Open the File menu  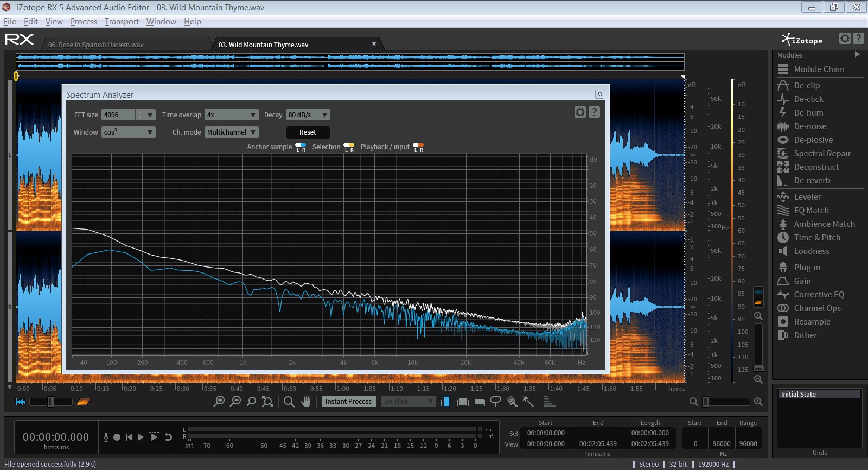point(10,22)
